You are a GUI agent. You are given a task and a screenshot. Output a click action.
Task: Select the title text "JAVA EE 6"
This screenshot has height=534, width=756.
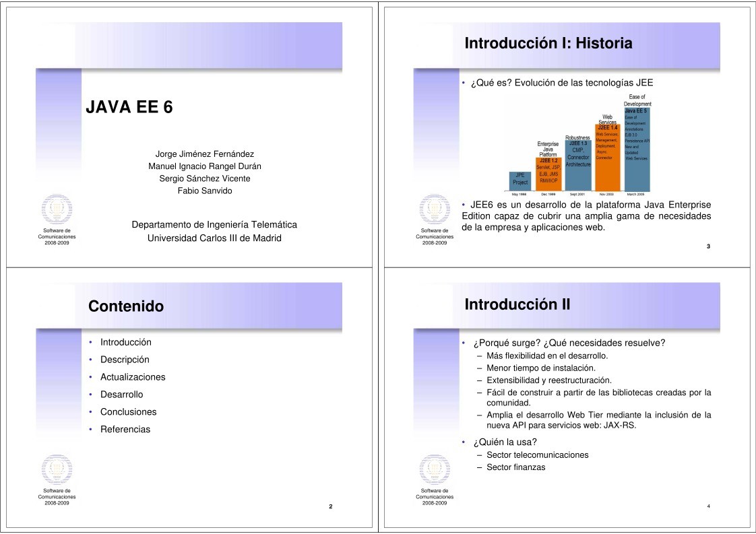point(129,107)
